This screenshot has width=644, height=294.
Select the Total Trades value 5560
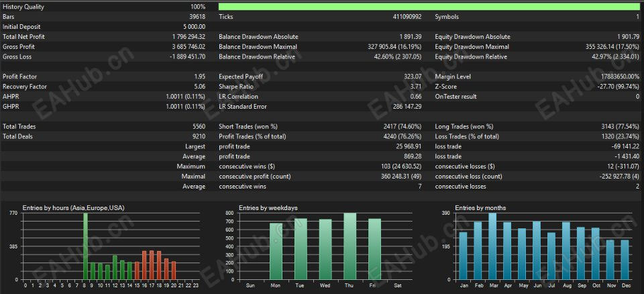(199, 127)
